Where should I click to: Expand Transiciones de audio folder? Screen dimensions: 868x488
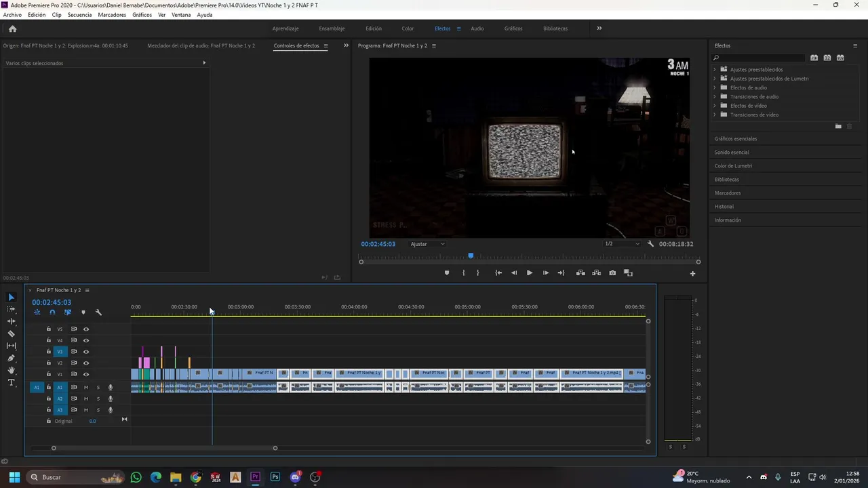tap(714, 97)
